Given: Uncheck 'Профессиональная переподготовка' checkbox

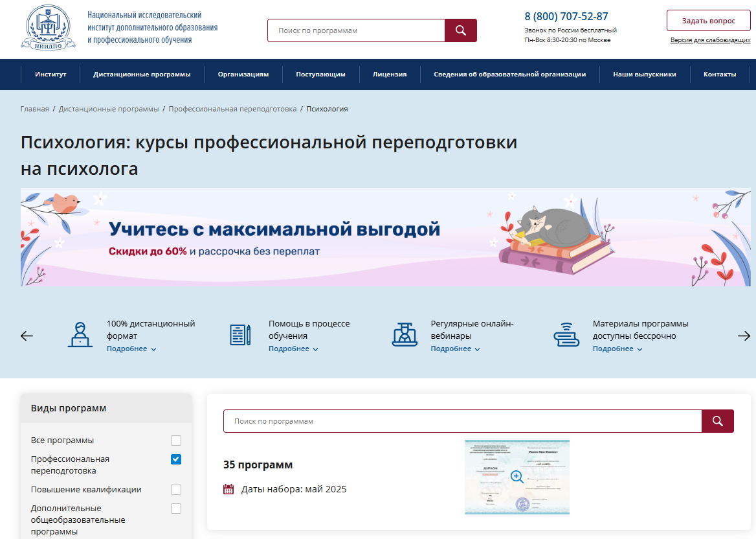Looking at the screenshot, I should click(x=176, y=459).
